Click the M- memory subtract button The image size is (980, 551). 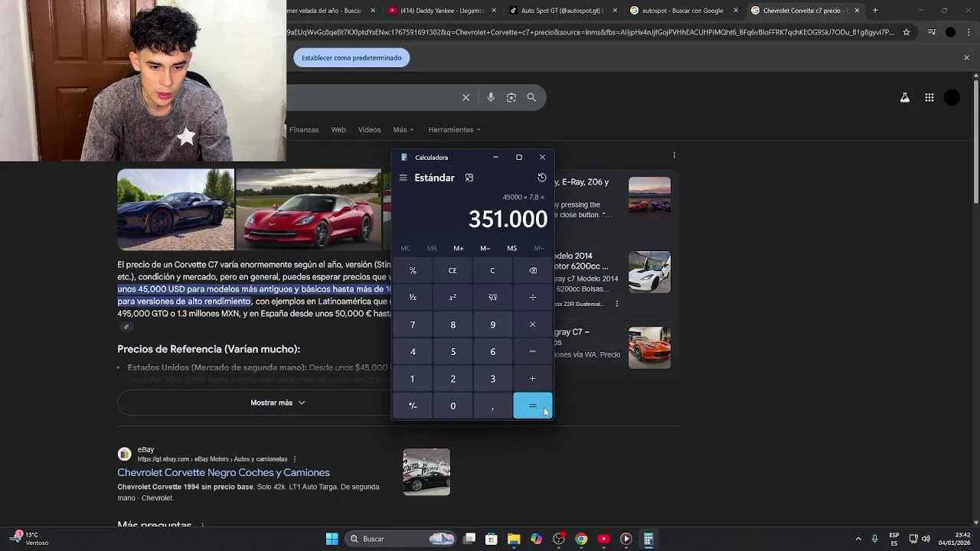[x=485, y=248]
